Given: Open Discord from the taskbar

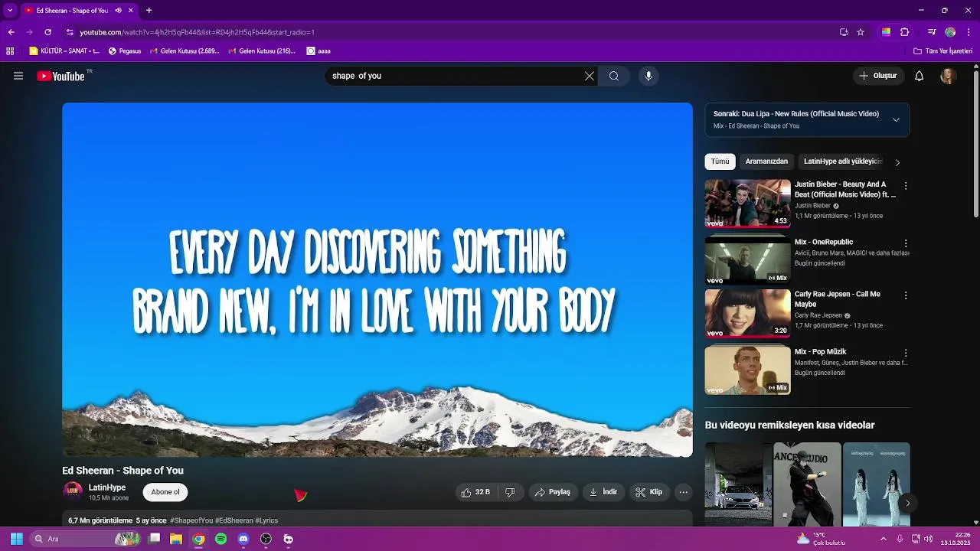Looking at the screenshot, I should point(243,539).
